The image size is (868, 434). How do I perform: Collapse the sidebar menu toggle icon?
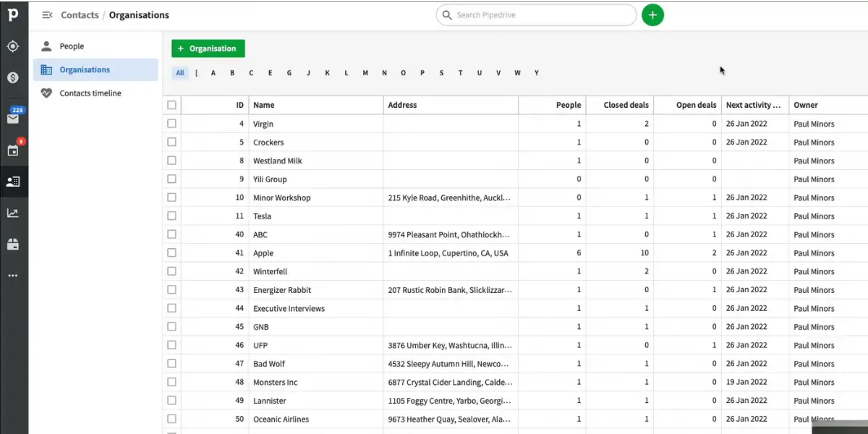[x=47, y=15]
